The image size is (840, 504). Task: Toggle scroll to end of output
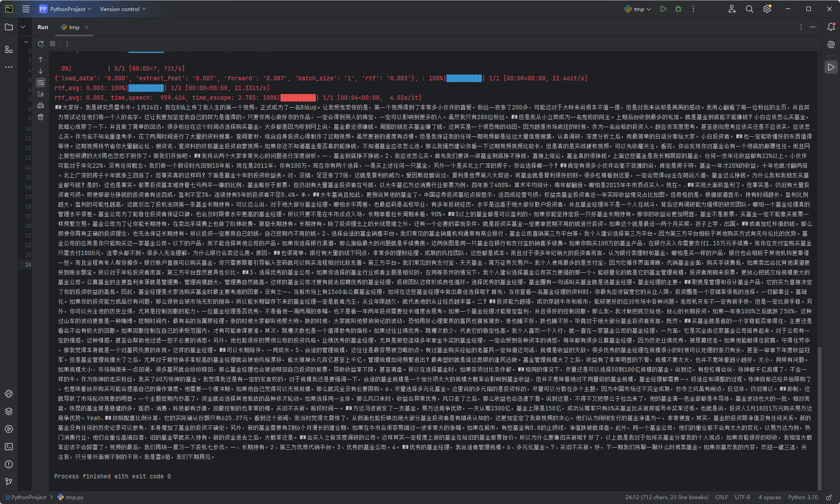point(41,94)
